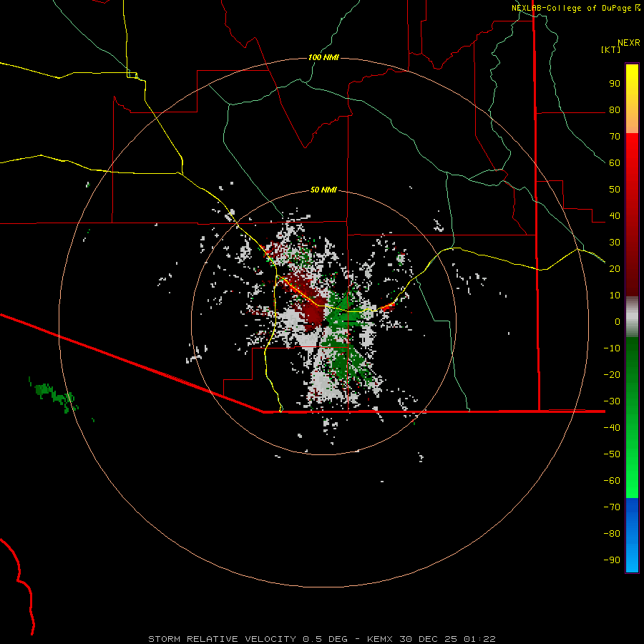Click the 0 value on the velocity scale
Image resolution: width=644 pixels, height=644 pixels.
point(618,321)
